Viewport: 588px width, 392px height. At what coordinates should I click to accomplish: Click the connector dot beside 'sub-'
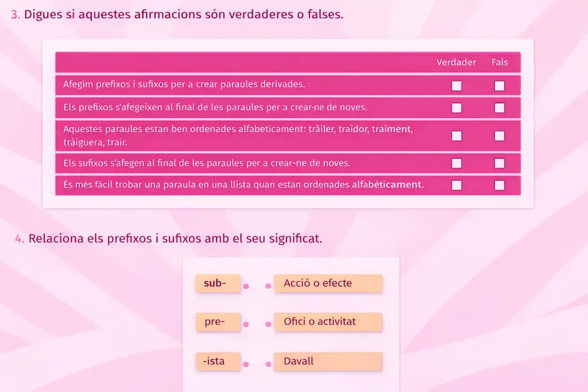(246, 286)
